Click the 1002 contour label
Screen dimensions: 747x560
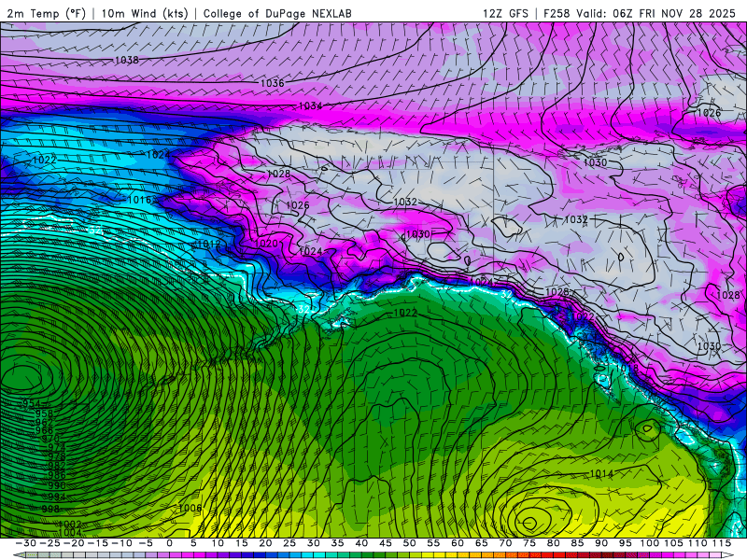(x=69, y=524)
